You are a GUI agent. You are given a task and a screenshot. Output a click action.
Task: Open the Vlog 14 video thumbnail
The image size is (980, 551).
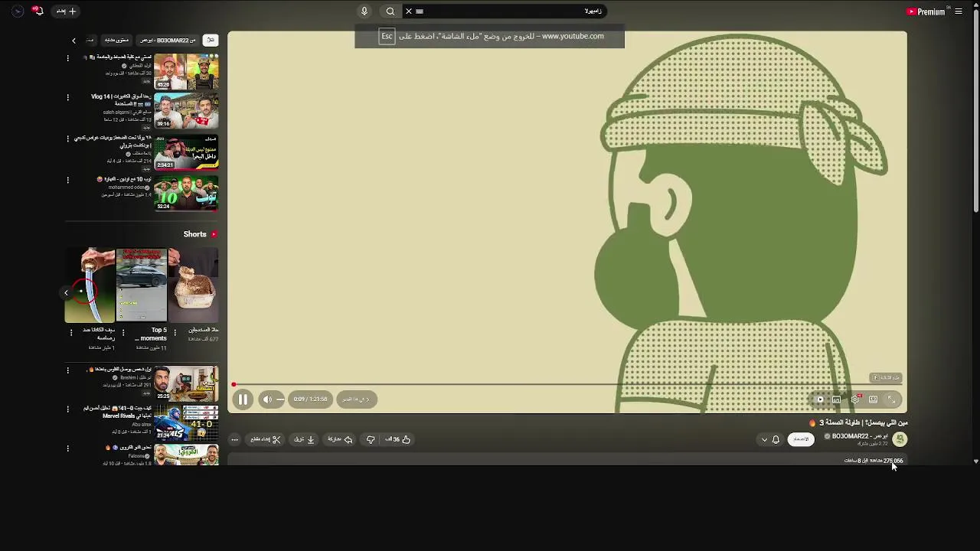[186, 112]
